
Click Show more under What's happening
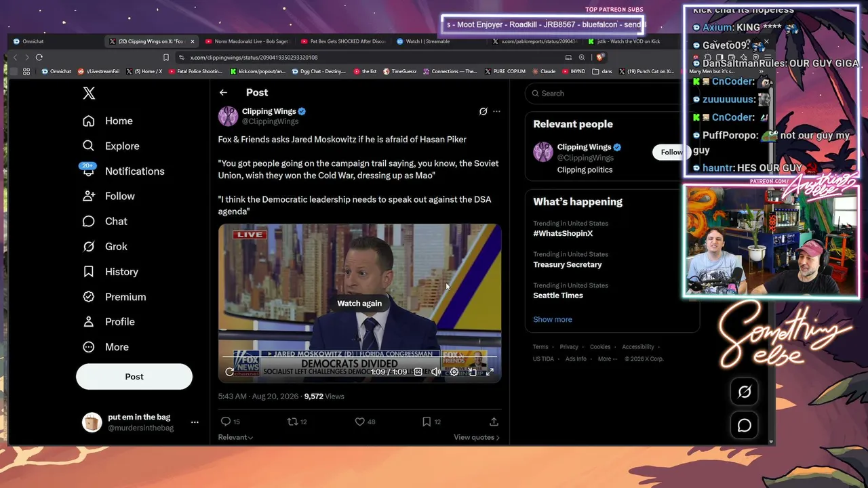553,319
